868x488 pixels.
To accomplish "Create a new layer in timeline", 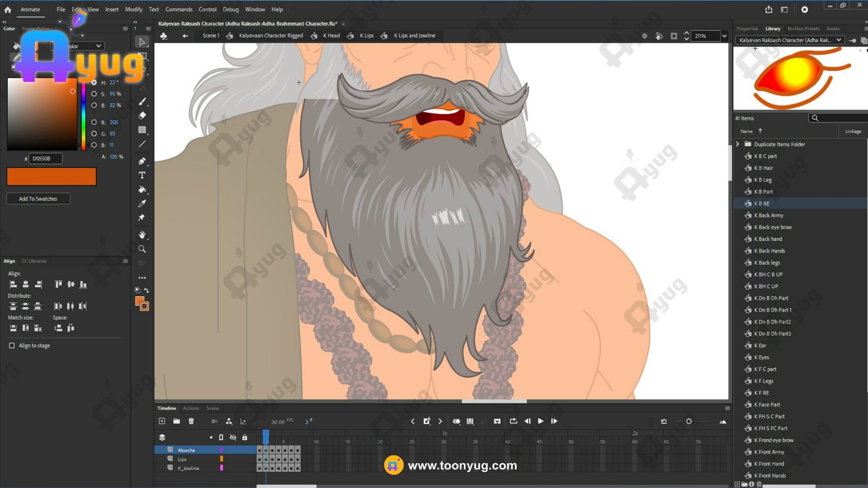I will [x=162, y=421].
